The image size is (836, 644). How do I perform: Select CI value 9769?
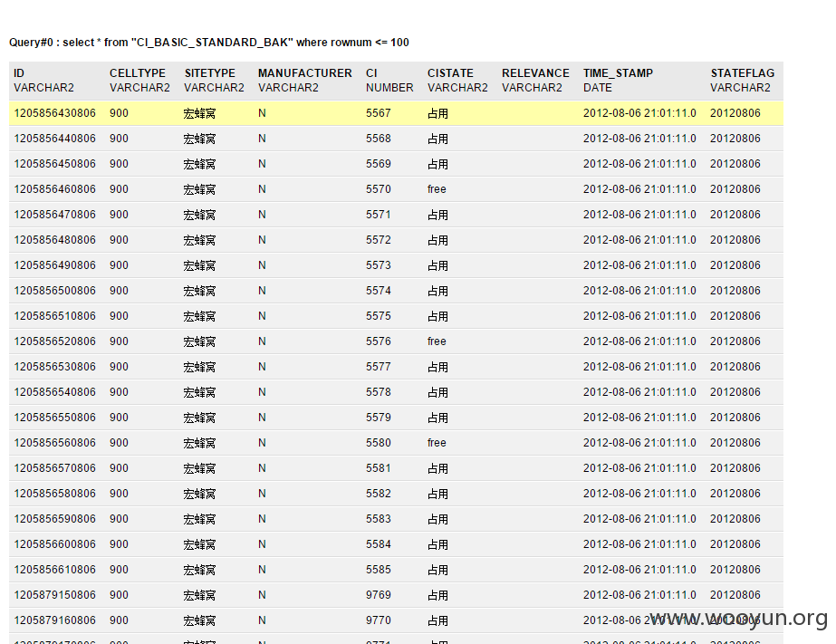click(x=379, y=595)
